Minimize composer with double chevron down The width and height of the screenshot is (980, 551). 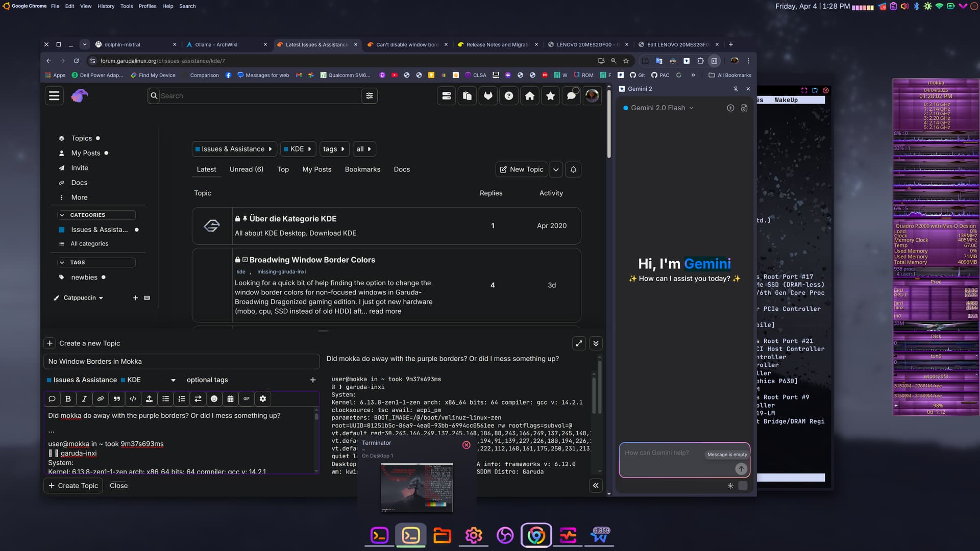click(596, 343)
